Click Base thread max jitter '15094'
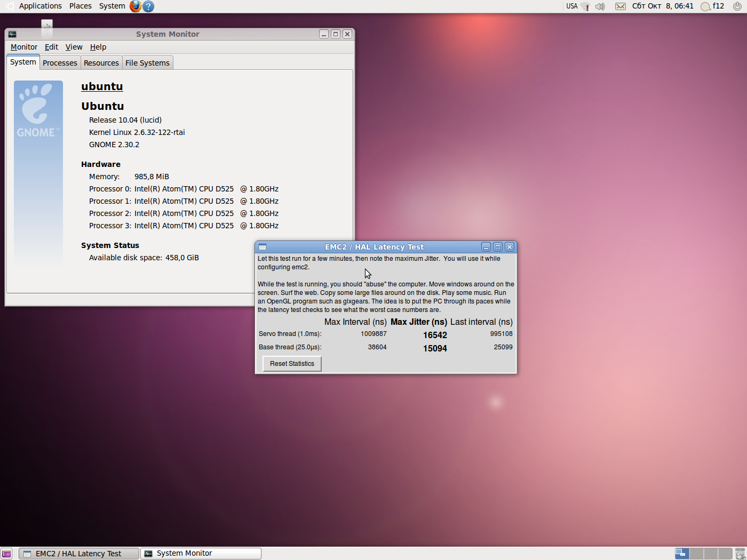Viewport: 747px width, 560px height. (x=435, y=348)
